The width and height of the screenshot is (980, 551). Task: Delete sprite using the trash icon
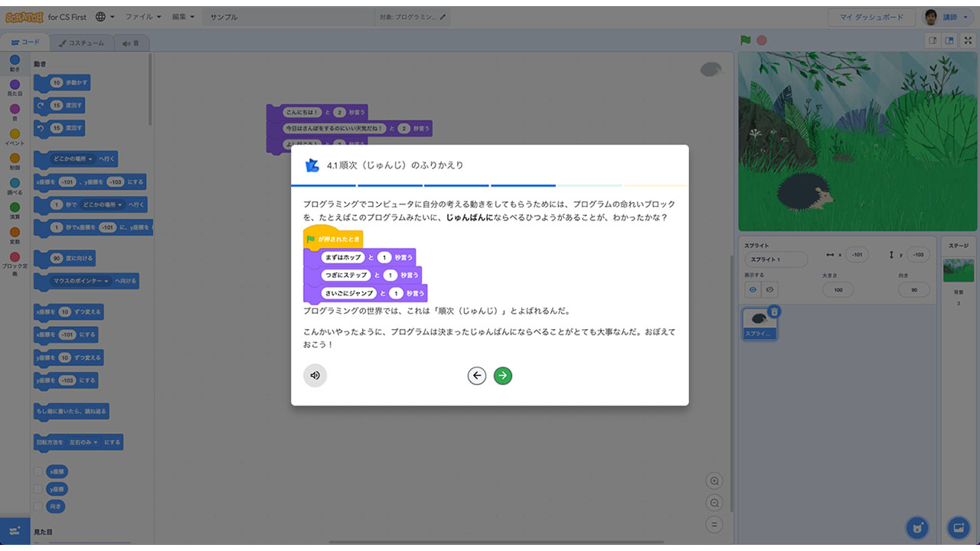tap(774, 311)
